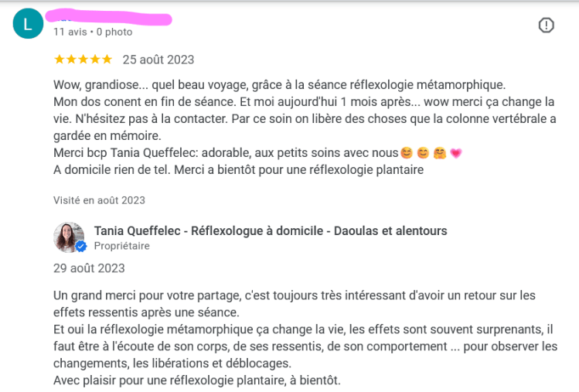Click the owner reply date "29 août 2023"

coord(89,268)
